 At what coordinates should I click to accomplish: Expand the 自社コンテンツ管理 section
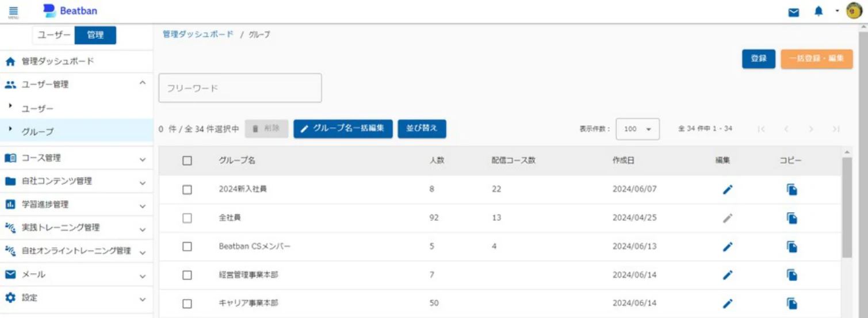tap(143, 183)
